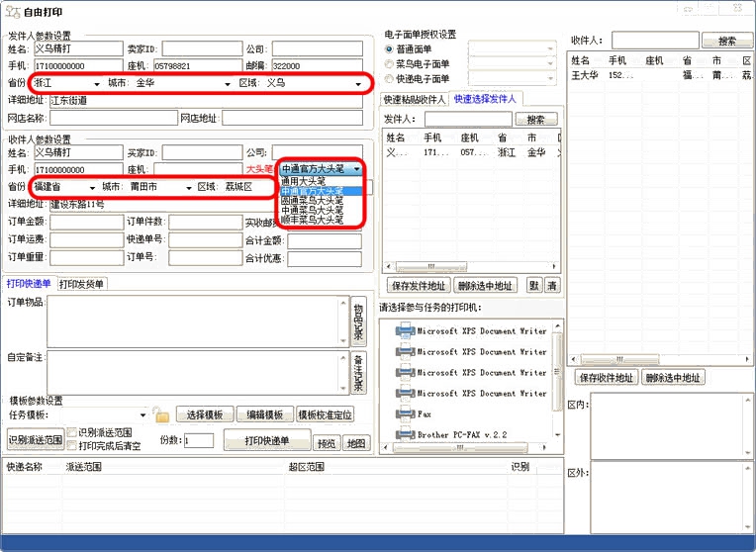The width and height of the screenshot is (756, 552).
Task: Click the small 默 button
Action: point(533,285)
